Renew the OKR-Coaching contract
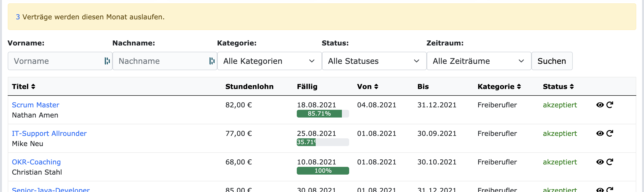The height and width of the screenshot is (192, 644). [x=610, y=162]
